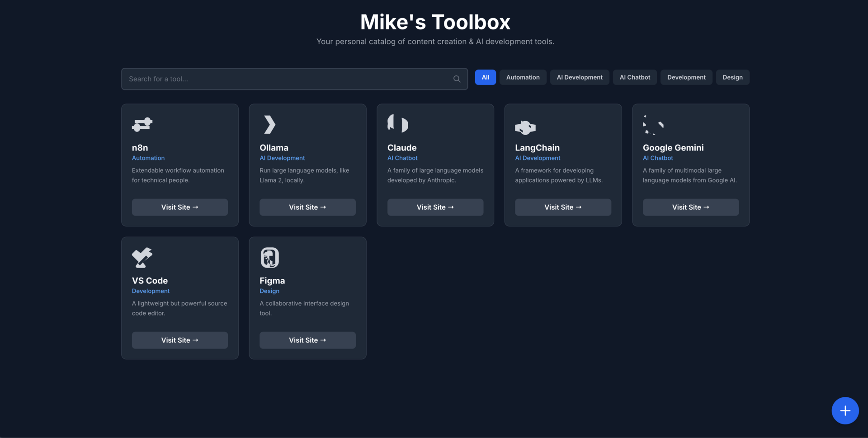Screen dimensions: 868x438
Task: Click the Automation label under n8n
Action: click(x=148, y=158)
